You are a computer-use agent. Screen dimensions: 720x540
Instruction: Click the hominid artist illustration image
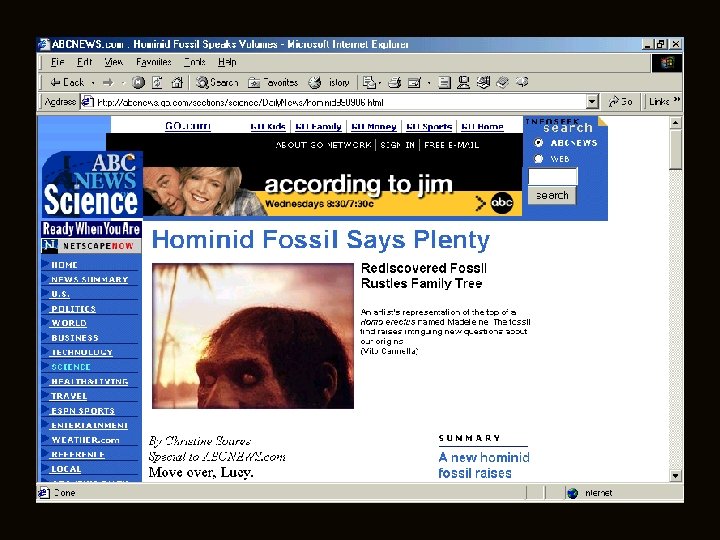(253, 336)
